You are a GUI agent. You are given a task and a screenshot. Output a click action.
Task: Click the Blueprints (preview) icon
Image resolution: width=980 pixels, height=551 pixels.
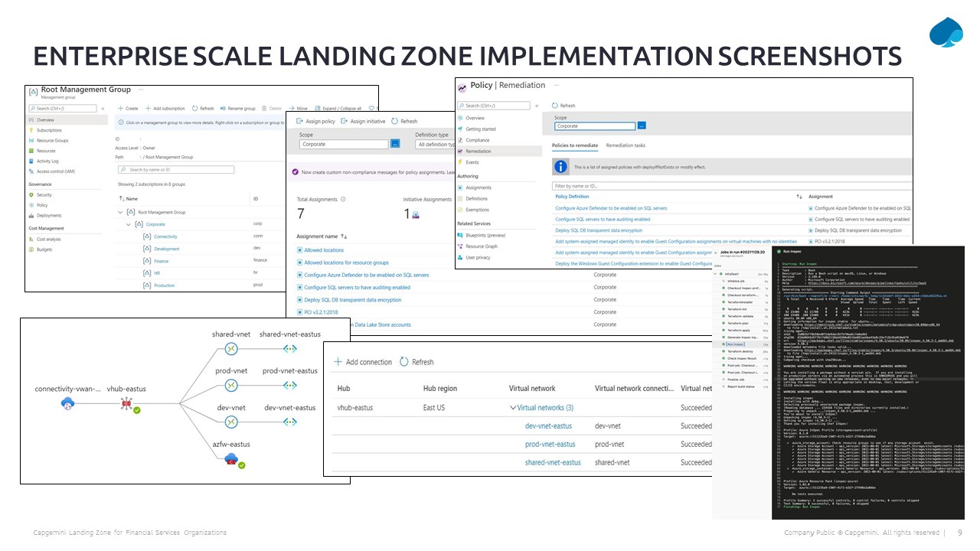[461, 235]
